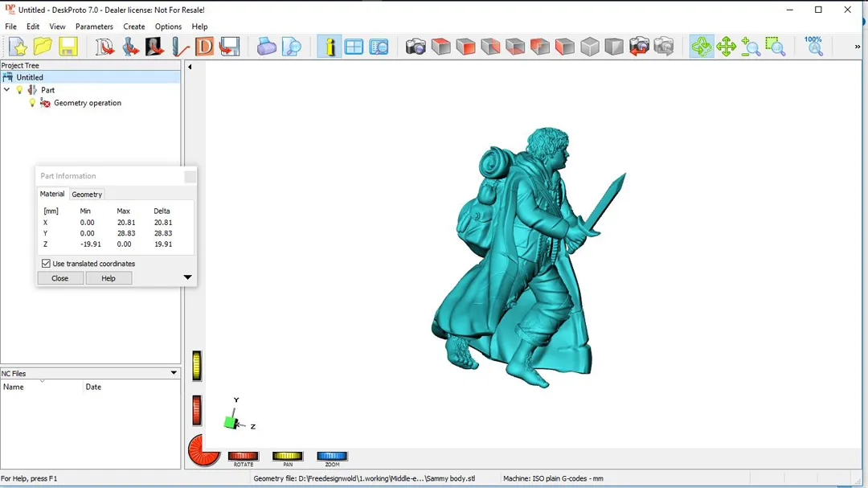Screen dimensions: 868x488
Task: Click the gray camera with forward arrow icon
Action: pos(664,47)
